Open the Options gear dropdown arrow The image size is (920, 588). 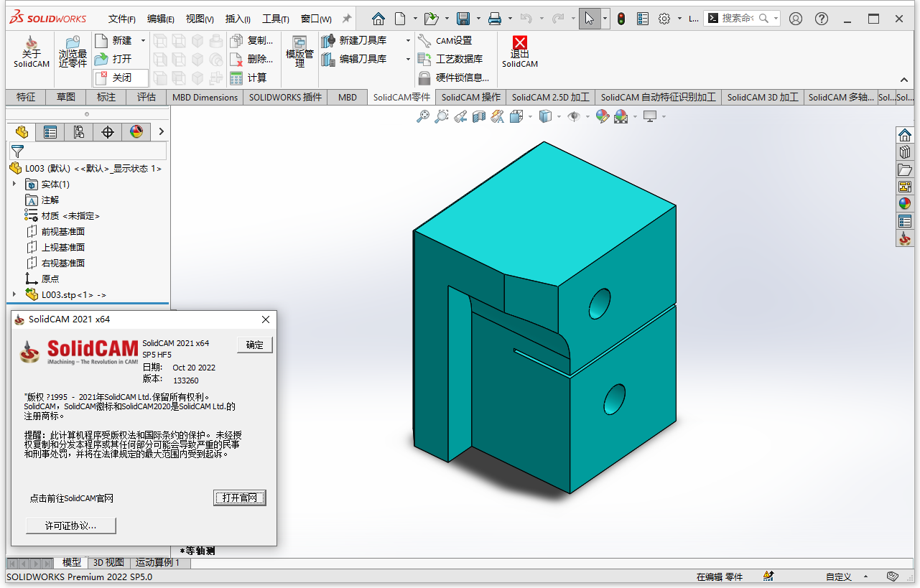tap(679, 19)
